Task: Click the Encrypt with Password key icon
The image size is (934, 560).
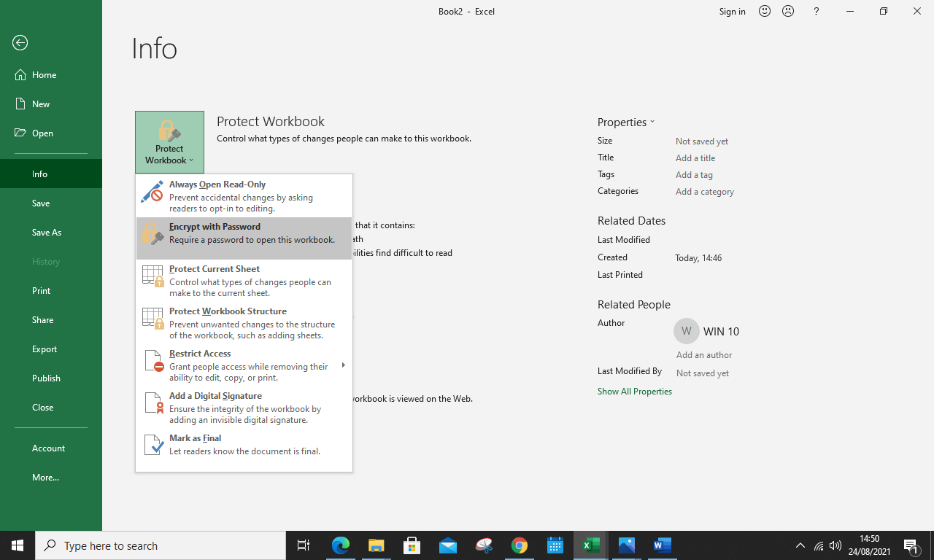Action: (153, 233)
